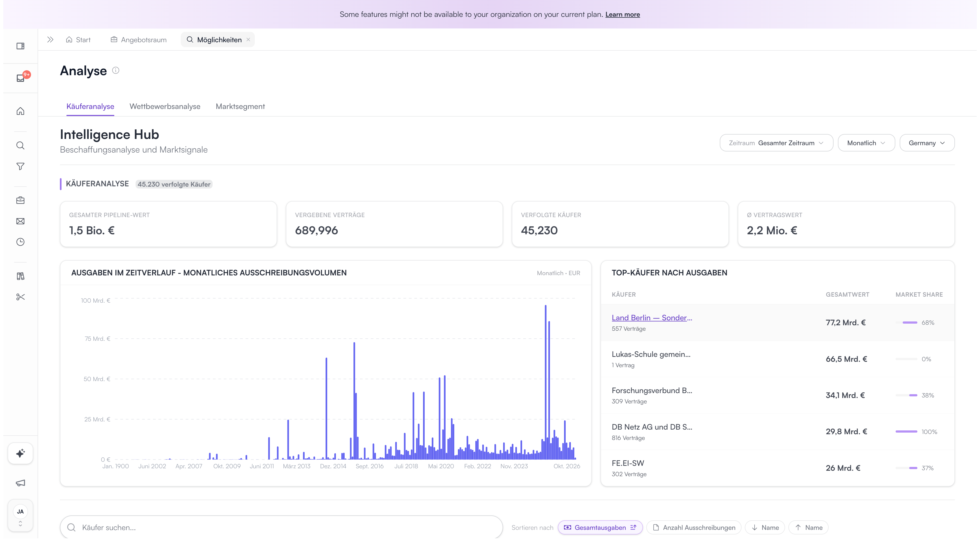Screen dimensions: 980x547
Task: Open the Wettbewerbsanalyse tab
Action: (x=165, y=107)
